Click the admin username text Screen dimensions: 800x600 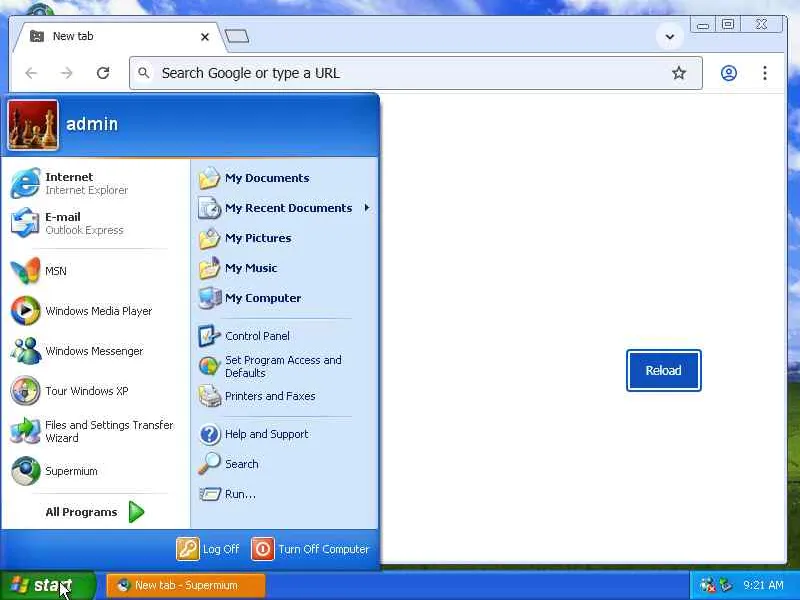(x=92, y=124)
